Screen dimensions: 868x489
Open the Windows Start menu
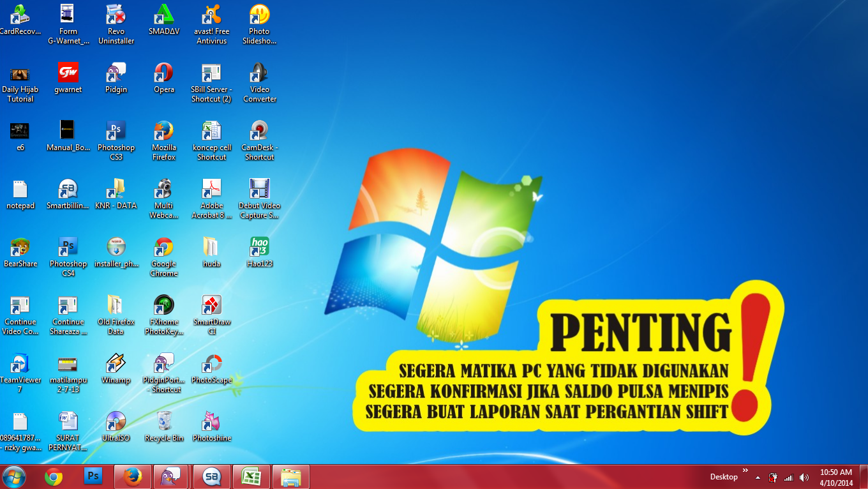coord(14,477)
